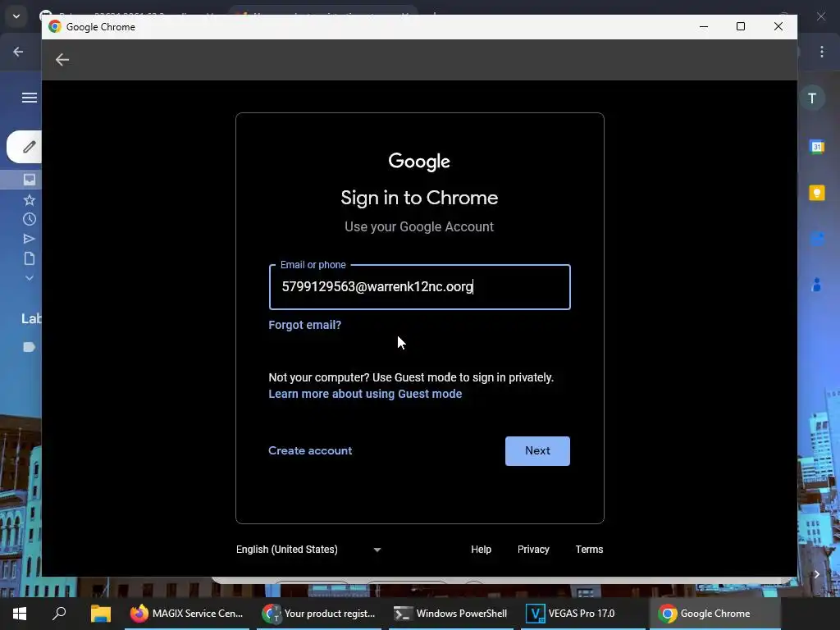Click the label tag icon in Gmail sidebar
Image resolution: width=840 pixels, height=630 pixels.
[30, 347]
